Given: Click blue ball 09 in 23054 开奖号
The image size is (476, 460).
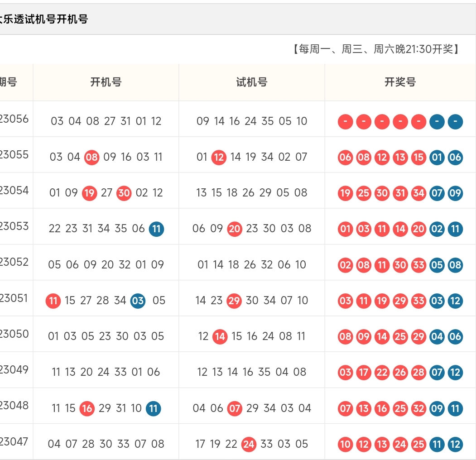Looking at the screenshot, I should (455, 193).
